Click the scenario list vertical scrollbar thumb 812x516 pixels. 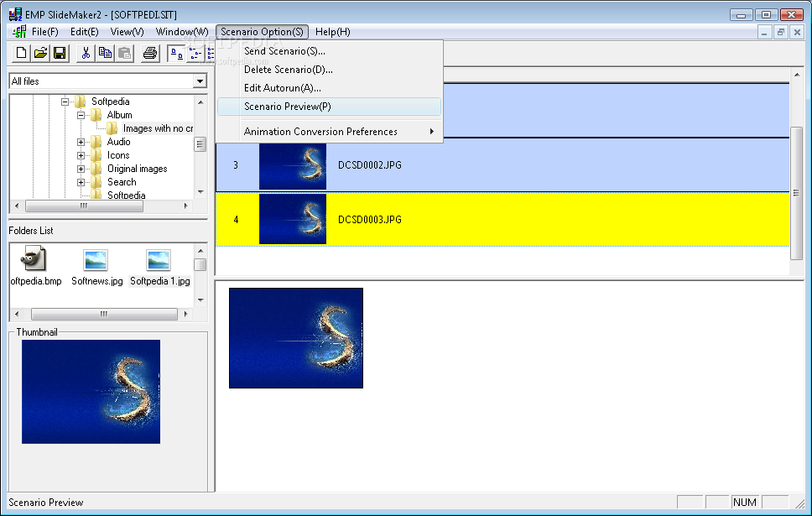coord(796,193)
